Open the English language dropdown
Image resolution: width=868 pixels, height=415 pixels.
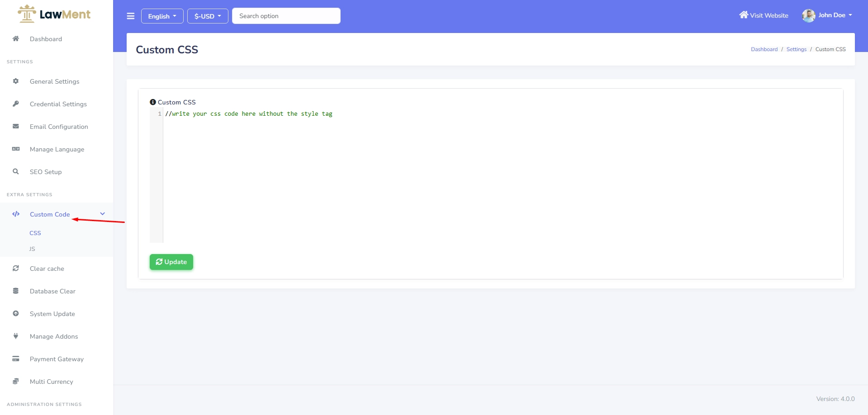click(x=162, y=16)
